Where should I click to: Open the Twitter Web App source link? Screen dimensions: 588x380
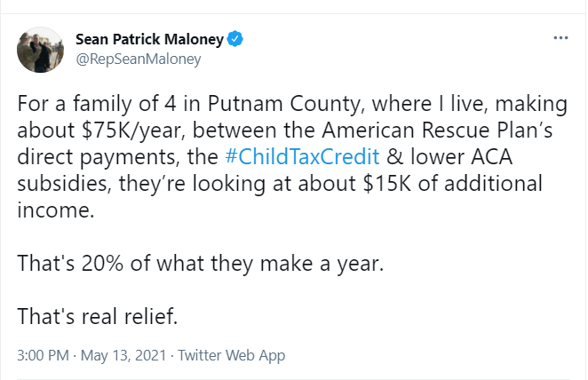pos(231,355)
